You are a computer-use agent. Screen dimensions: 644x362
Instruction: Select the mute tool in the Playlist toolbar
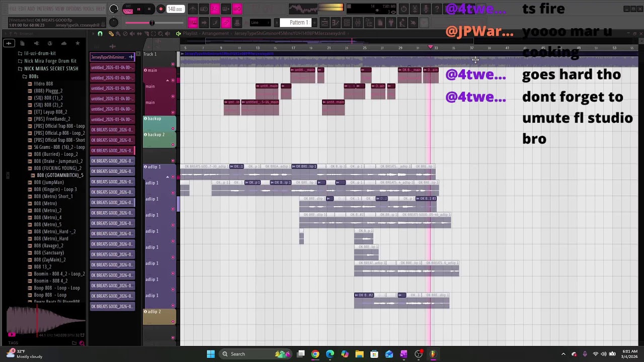tap(132, 34)
